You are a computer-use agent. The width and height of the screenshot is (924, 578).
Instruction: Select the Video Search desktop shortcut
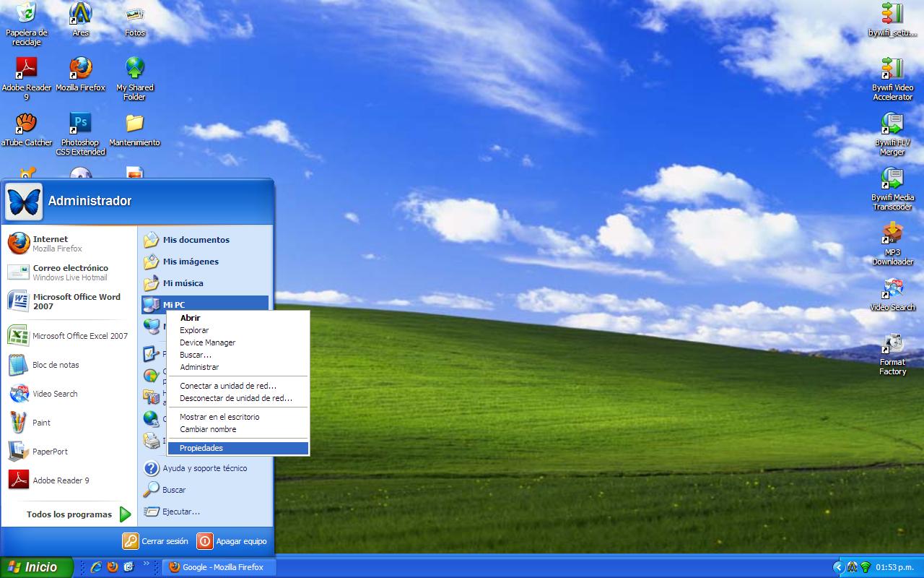click(893, 294)
